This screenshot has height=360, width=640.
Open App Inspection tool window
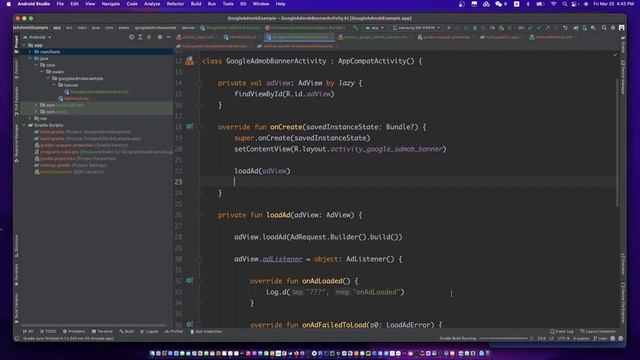point(206,331)
